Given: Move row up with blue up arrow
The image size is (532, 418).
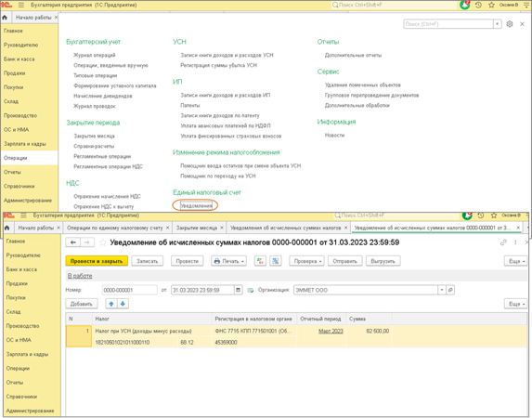Looking at the screenshot, I should click(x=111, y=304).
